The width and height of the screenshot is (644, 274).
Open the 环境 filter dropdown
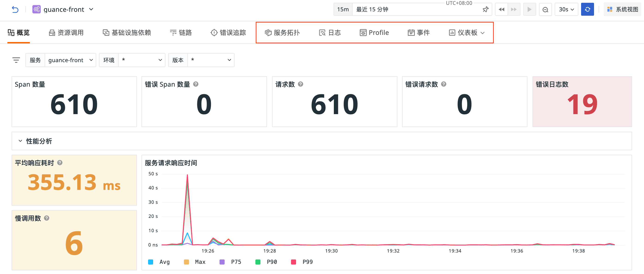point(142,60)
